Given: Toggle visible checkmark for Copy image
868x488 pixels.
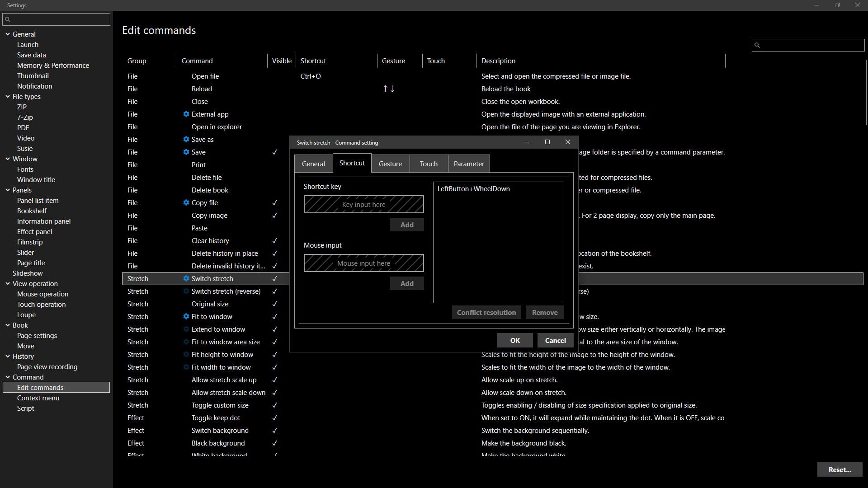Looking at the screenshot, I should tap(274, 216).
